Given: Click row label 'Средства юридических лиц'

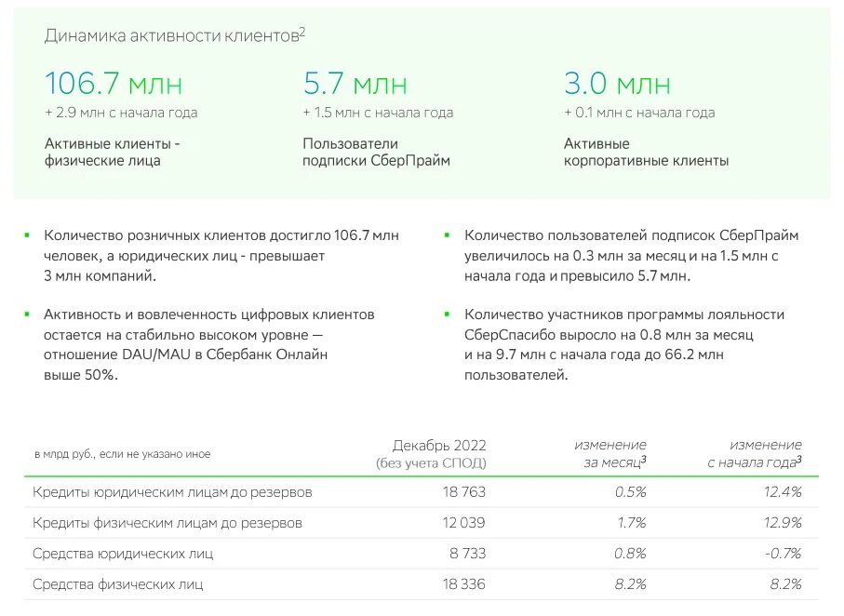Looking at the screenshot, I should tap(123, 554).
